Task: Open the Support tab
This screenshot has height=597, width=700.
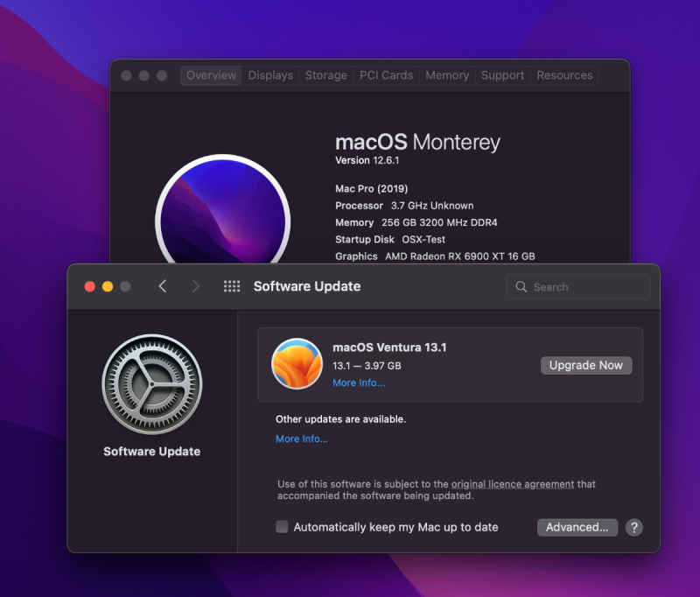Action: point(502,75)
